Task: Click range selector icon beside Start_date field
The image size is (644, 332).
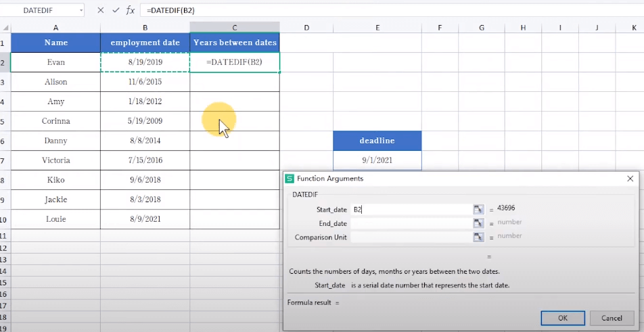Action: (478, 210)
